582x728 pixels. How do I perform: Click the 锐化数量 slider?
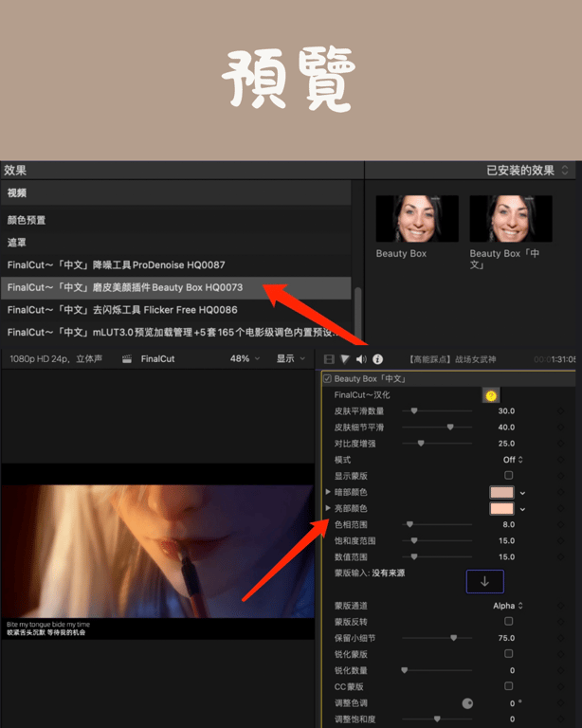(437, 670)
